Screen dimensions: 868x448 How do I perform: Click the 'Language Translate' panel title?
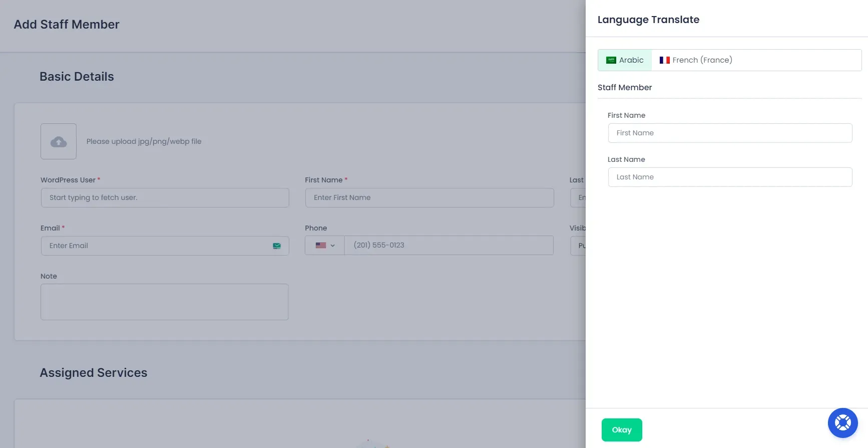click(648, 20)
